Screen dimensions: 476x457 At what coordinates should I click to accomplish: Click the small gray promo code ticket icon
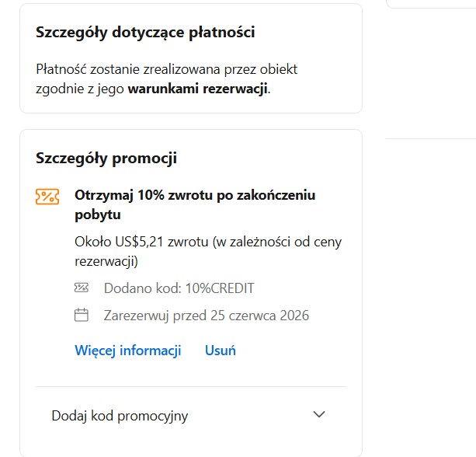click(82, 288)
